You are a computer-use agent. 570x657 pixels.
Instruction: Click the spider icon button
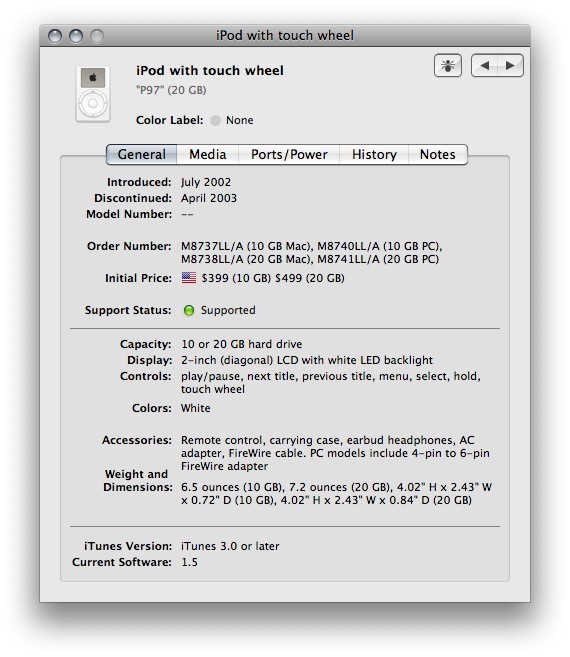[448, 65]
